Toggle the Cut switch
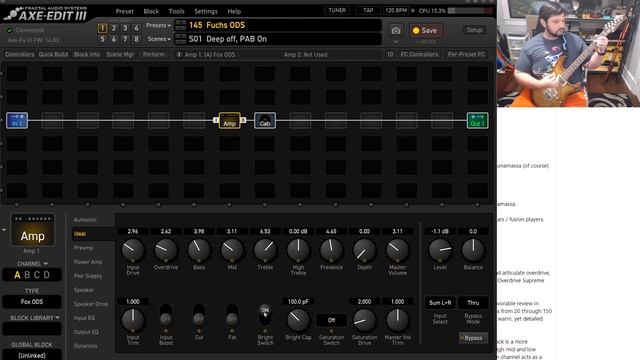640x360 pixels. pos(199,314)
